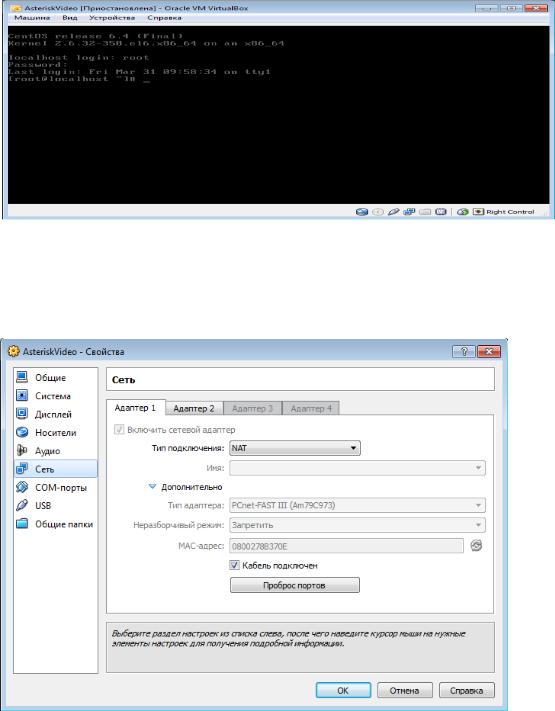Collapse the Дополнительно section
Image resolution: width=555 pixels, height=711 pixels.
[185, 487]
